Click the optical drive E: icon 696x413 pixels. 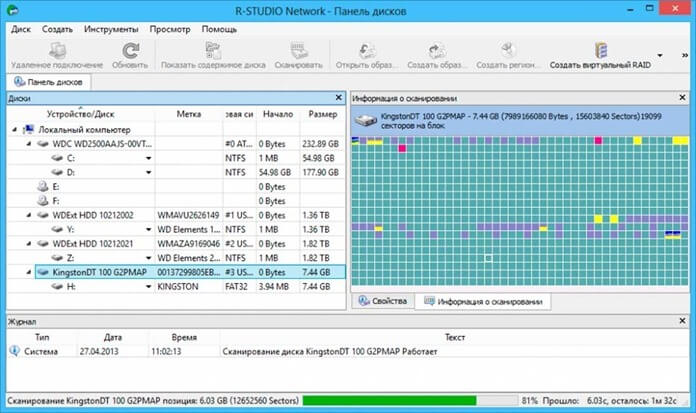pyautogui.click(x=43, y=187)
